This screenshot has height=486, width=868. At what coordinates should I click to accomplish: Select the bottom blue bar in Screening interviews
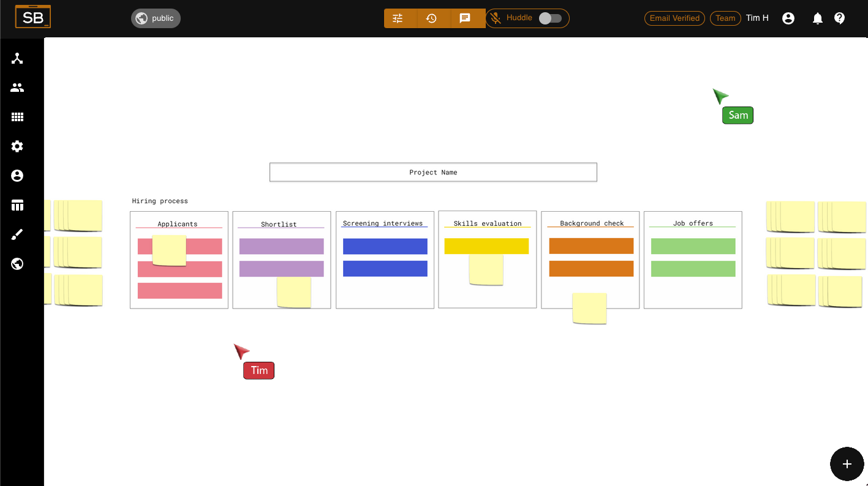pyautogui.click(x=385, y=269)
